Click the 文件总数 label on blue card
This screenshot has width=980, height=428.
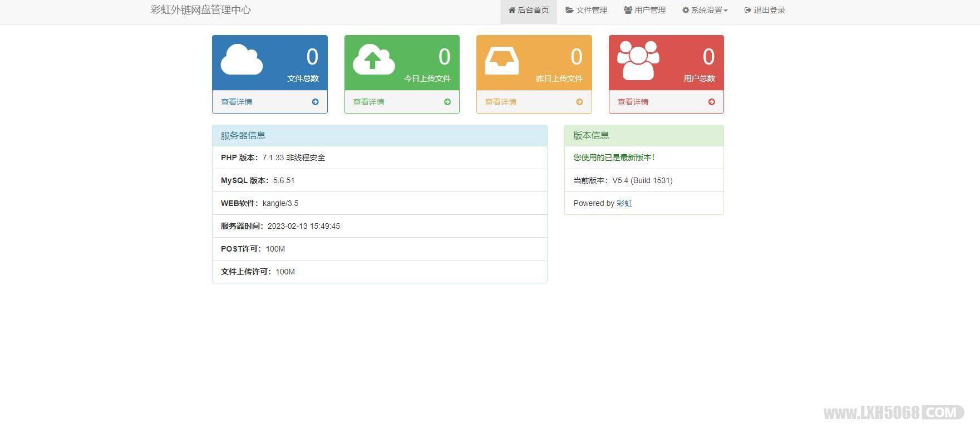click(303, 78)
